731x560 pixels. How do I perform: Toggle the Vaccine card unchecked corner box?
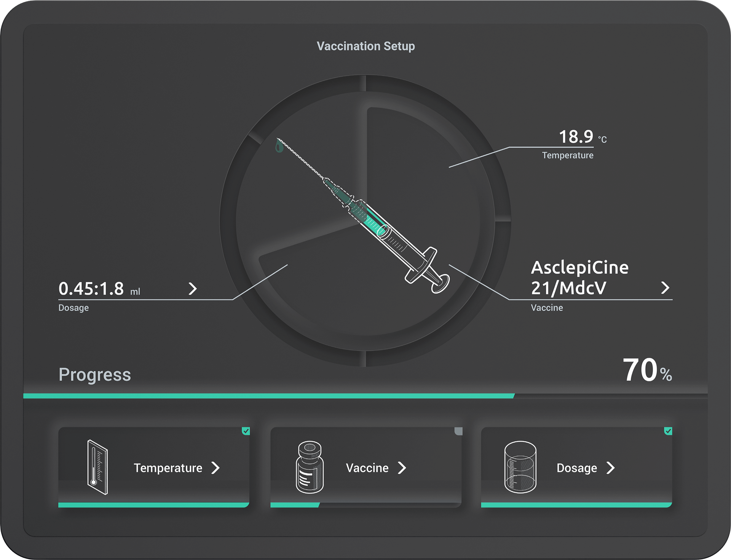pyautogui.click(x=458, y=431)
